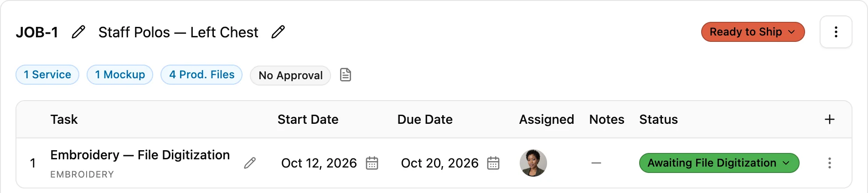Click the Embroidery — File Digitization task name

pos(140,155)
